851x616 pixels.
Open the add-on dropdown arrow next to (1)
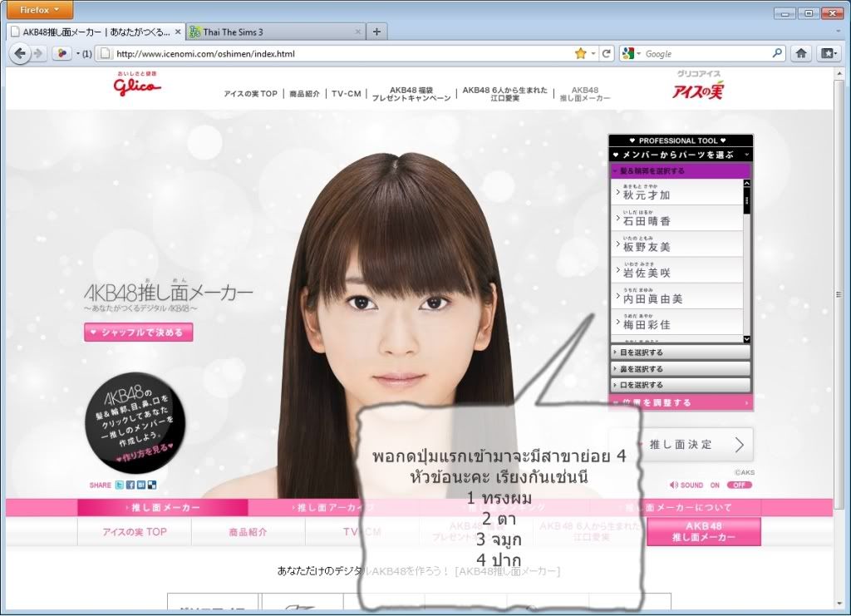pyautogui.click(x=77, y=53)
